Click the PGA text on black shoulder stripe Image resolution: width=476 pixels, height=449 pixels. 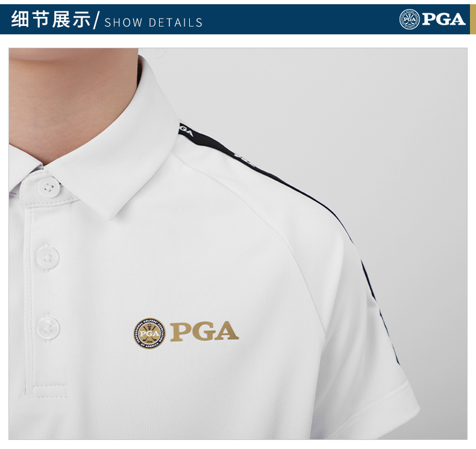[186, 130]
